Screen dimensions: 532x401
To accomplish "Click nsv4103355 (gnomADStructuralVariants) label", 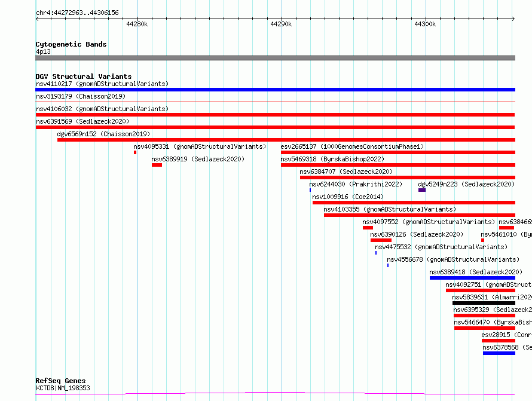I will 390,209.
